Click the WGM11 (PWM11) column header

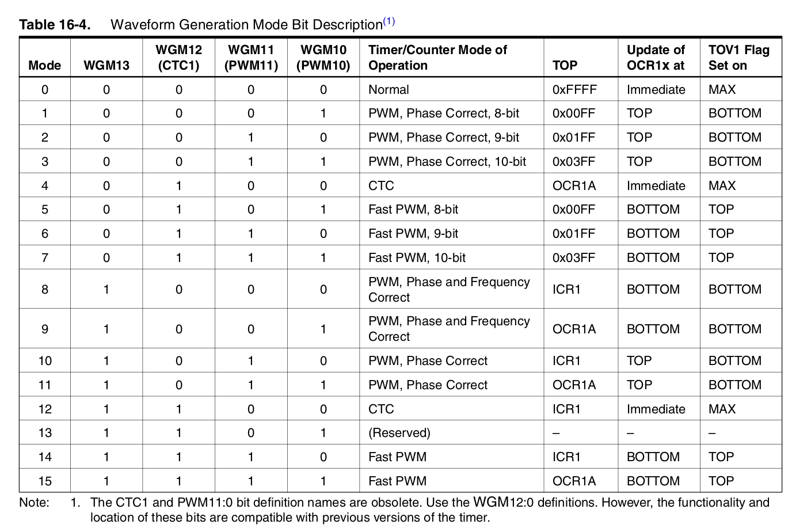(251, 58)
